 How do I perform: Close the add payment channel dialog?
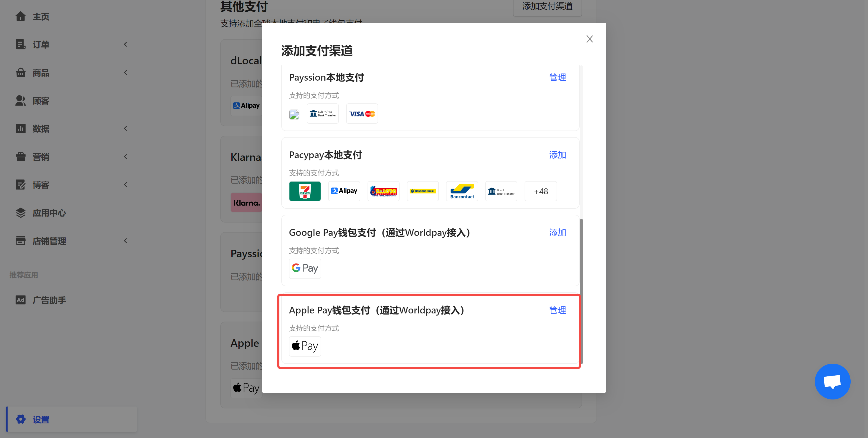click(x=590, y=39)
